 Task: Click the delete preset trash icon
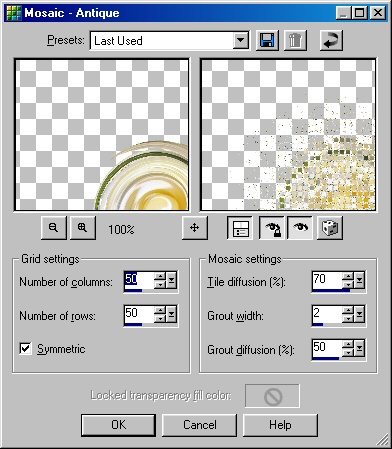(x=295, y=40)
